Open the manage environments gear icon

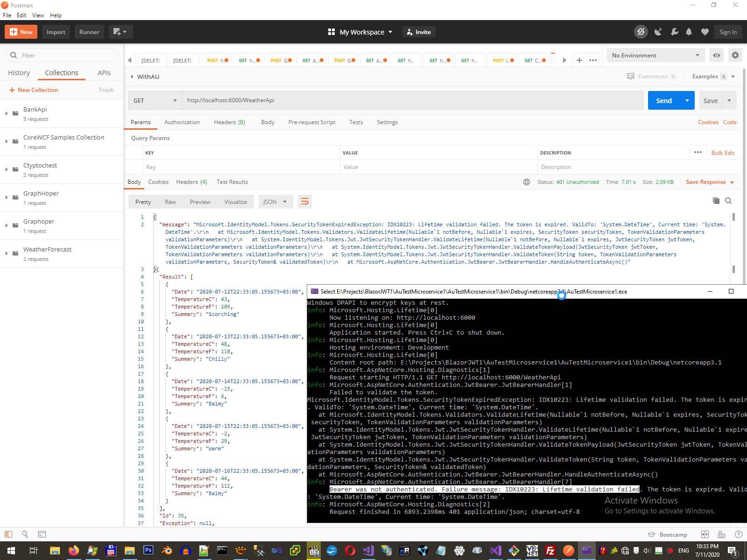(x=735, y=55)
